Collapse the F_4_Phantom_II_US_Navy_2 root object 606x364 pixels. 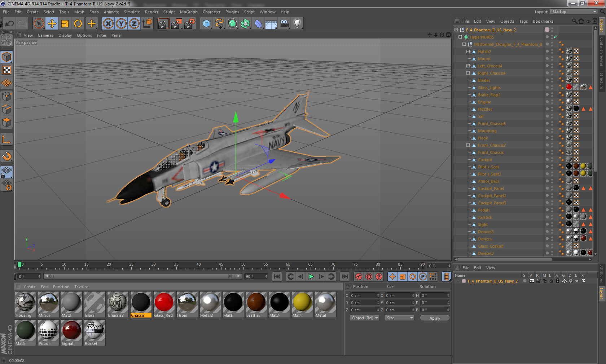pyautogui.click(x=456, y=30)
